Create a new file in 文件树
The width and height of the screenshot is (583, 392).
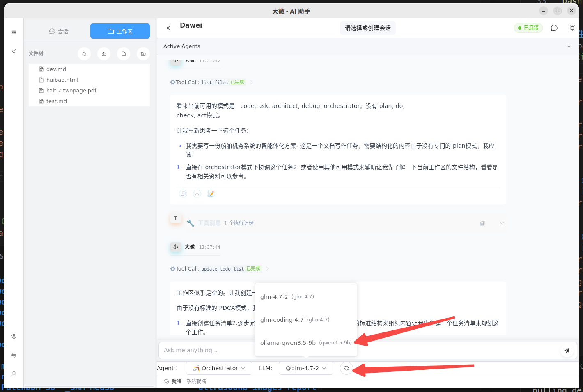[x=123, y=53]
